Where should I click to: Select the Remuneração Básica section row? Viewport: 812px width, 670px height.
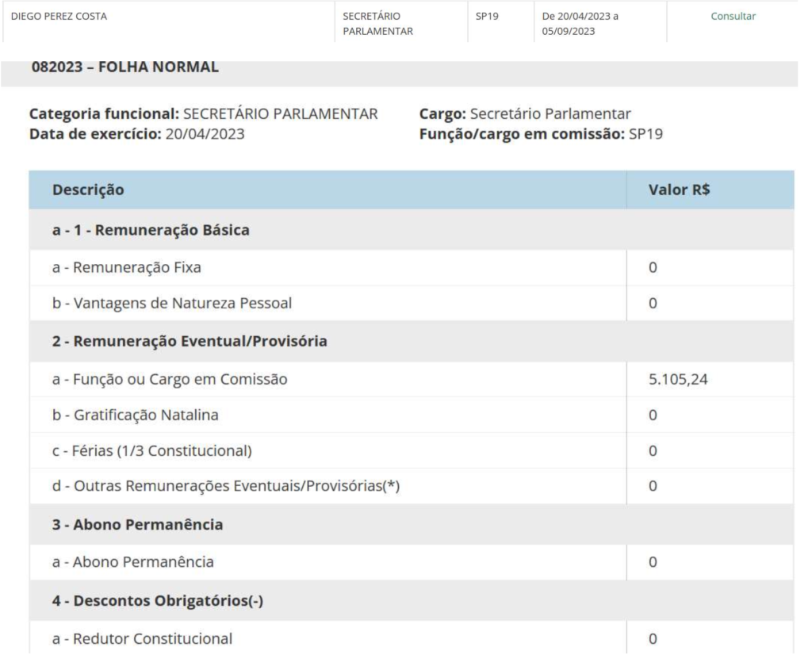(x=151, y=231)
